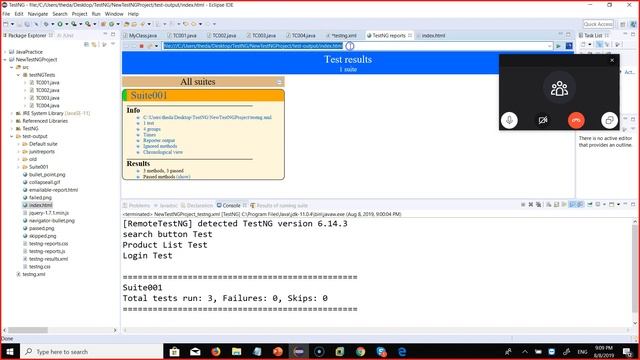Click the Remove Launch icon in Console toolbar

(531, 204)
